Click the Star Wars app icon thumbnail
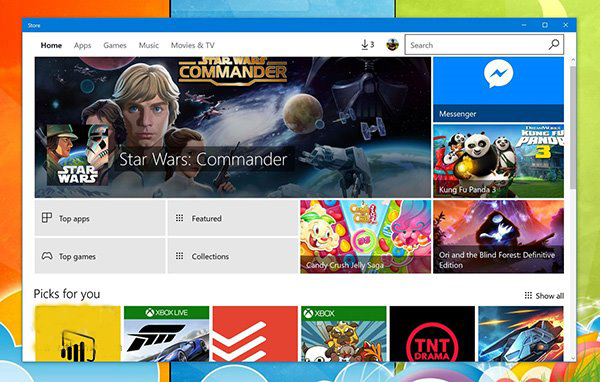The image size is (600, 382). [78, 155]
